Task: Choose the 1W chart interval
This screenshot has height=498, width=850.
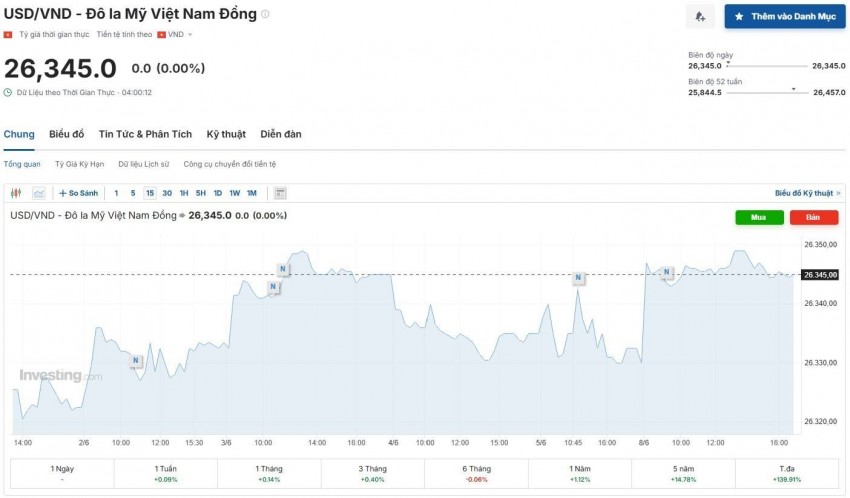Action: click(x=235, y=193)
